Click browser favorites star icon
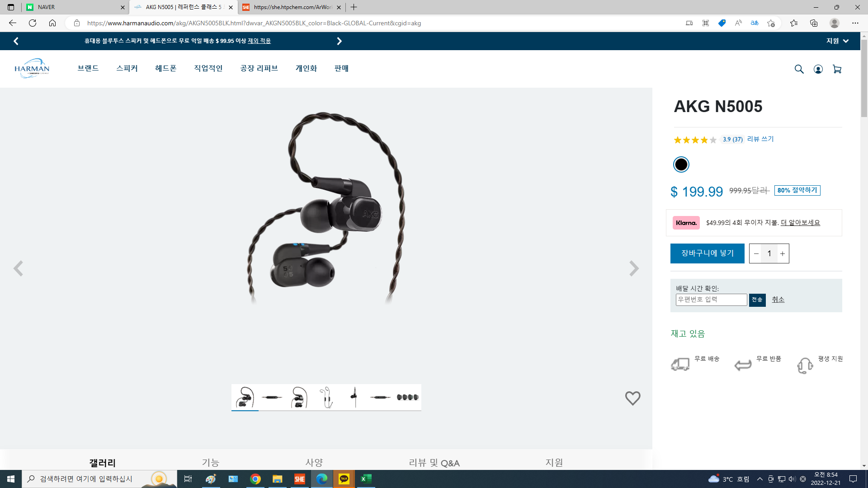 (x=793, y=23)
